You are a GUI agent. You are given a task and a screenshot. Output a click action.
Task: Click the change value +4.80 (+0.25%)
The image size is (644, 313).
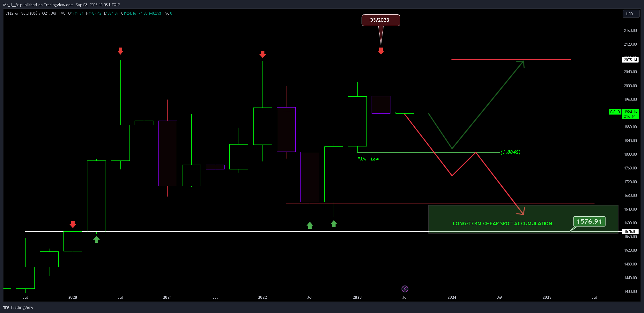click(151, 13)
